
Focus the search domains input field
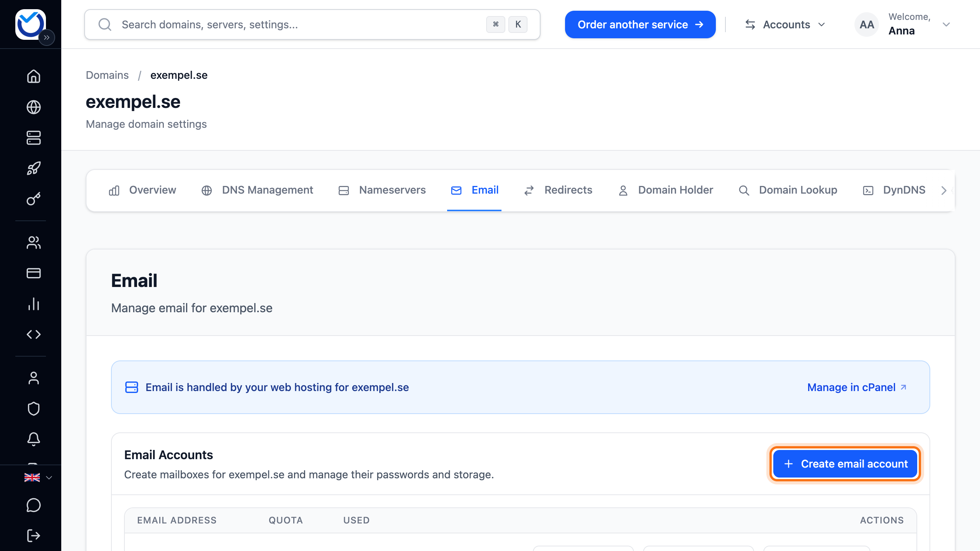click(x=312, y=24)
